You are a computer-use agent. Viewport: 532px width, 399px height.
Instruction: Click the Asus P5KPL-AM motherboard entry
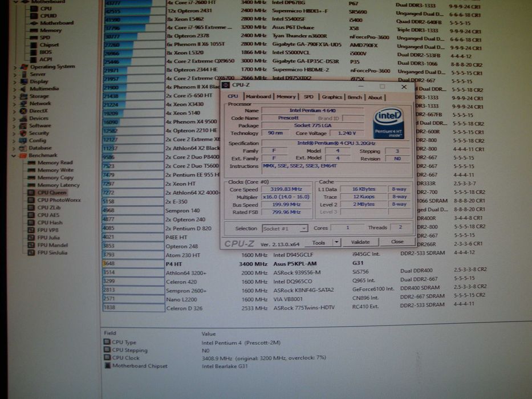point(295,263)
